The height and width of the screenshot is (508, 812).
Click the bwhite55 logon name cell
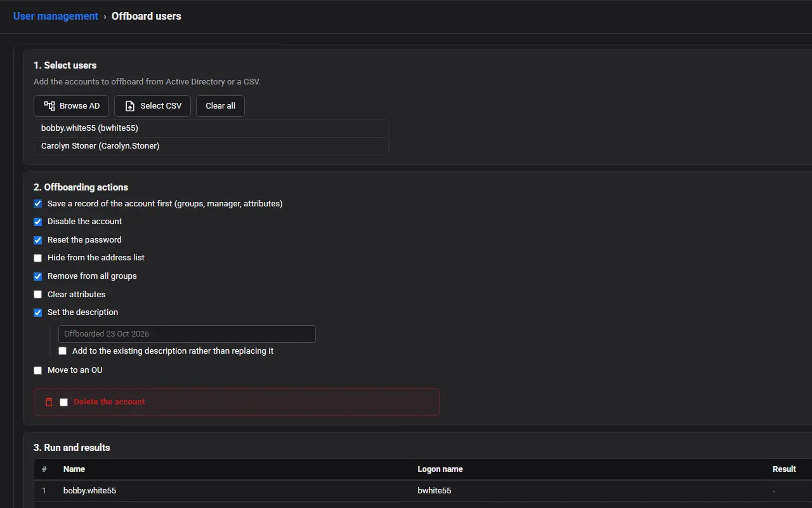coord(435,491)
